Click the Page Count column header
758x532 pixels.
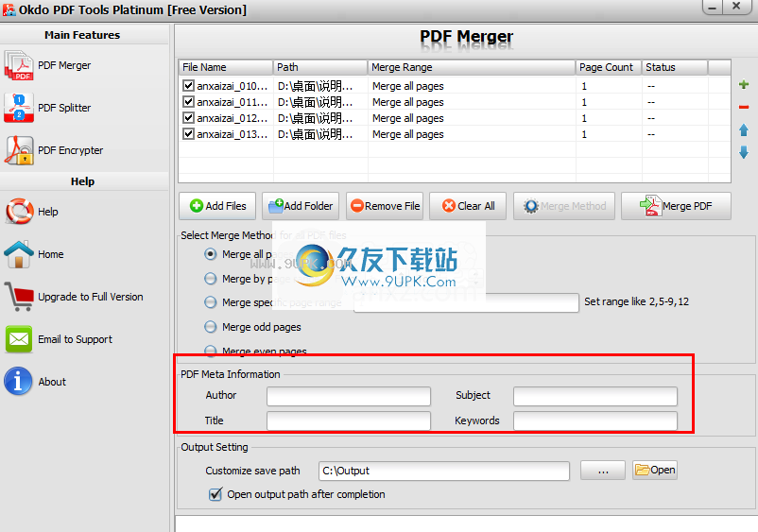609,67
